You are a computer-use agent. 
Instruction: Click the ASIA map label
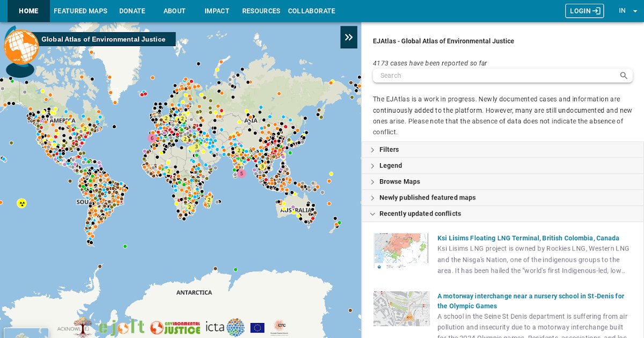click(251, 121)
